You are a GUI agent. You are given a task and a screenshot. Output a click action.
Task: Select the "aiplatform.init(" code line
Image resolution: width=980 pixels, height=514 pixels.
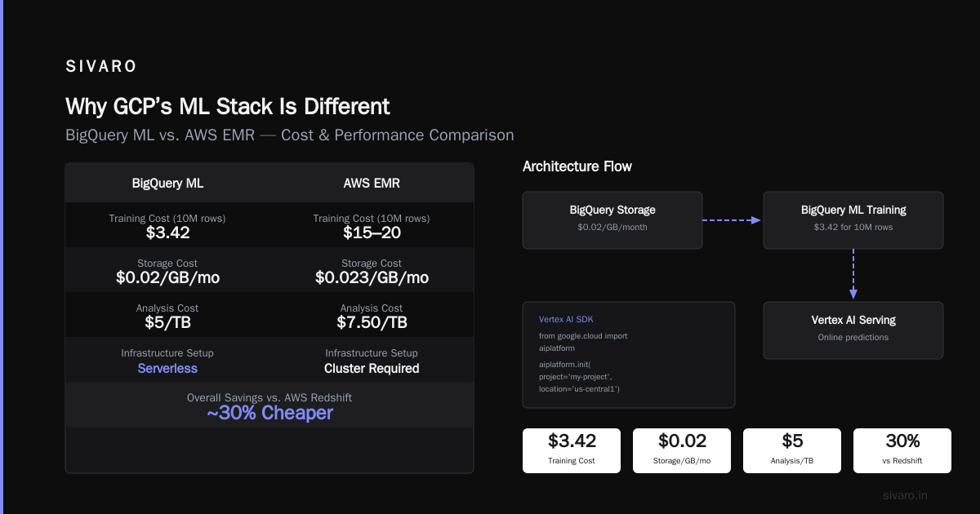coord(564,364)
